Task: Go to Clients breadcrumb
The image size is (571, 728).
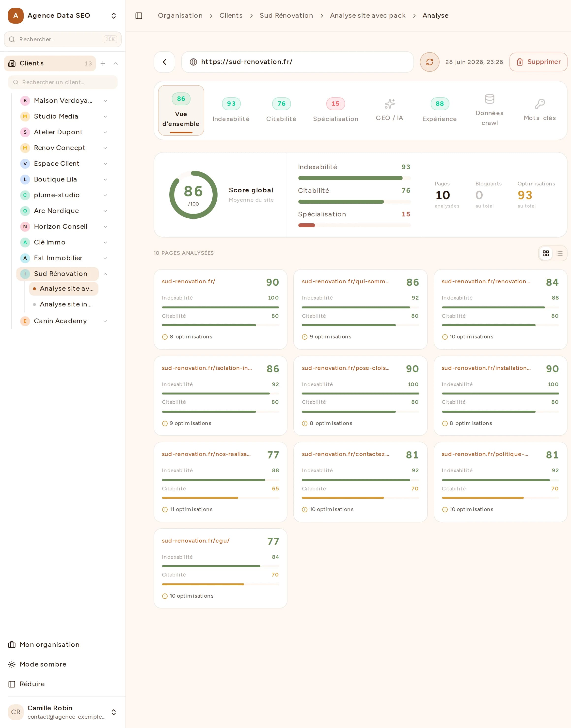Action: click(x=231, y=16)
